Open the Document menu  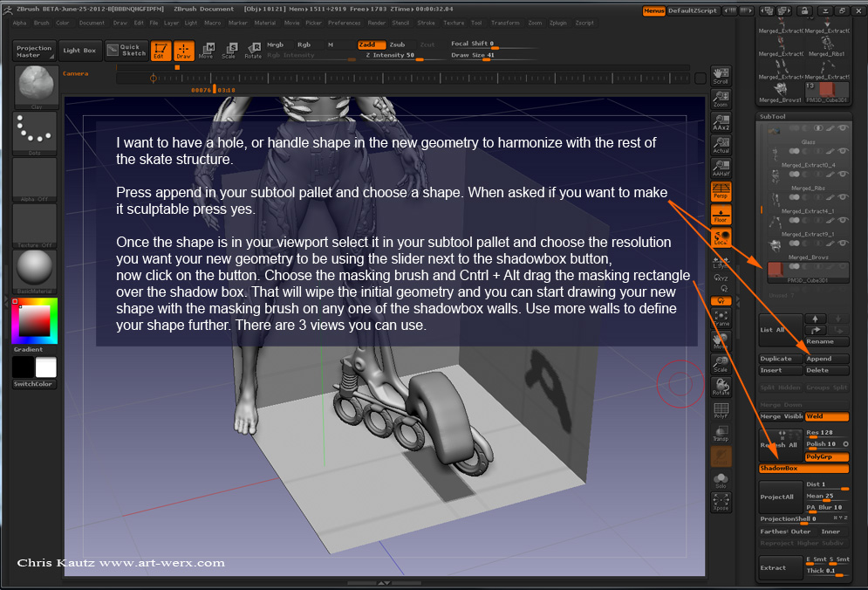click(92, 24)
